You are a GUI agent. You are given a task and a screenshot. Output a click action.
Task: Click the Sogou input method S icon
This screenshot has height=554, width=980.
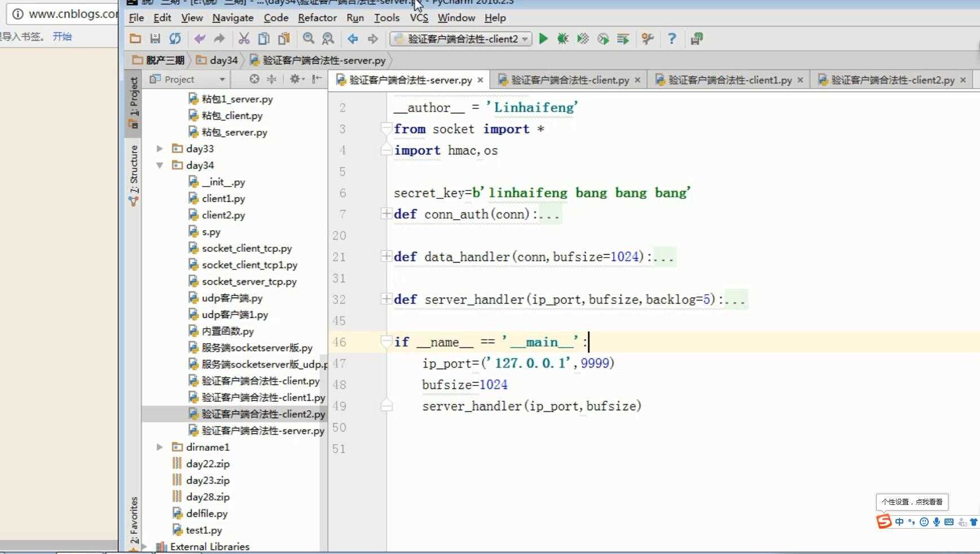click(884, 522)
